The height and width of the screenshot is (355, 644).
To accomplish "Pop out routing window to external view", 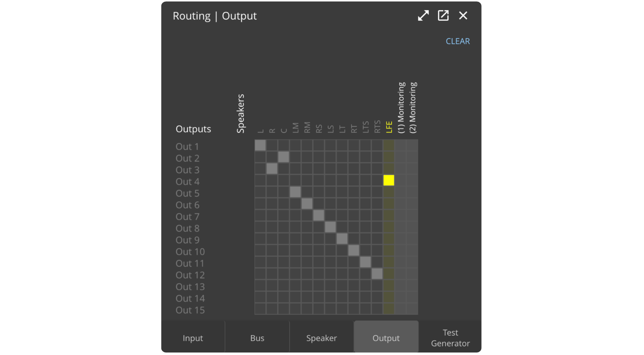I will (443, 16).
